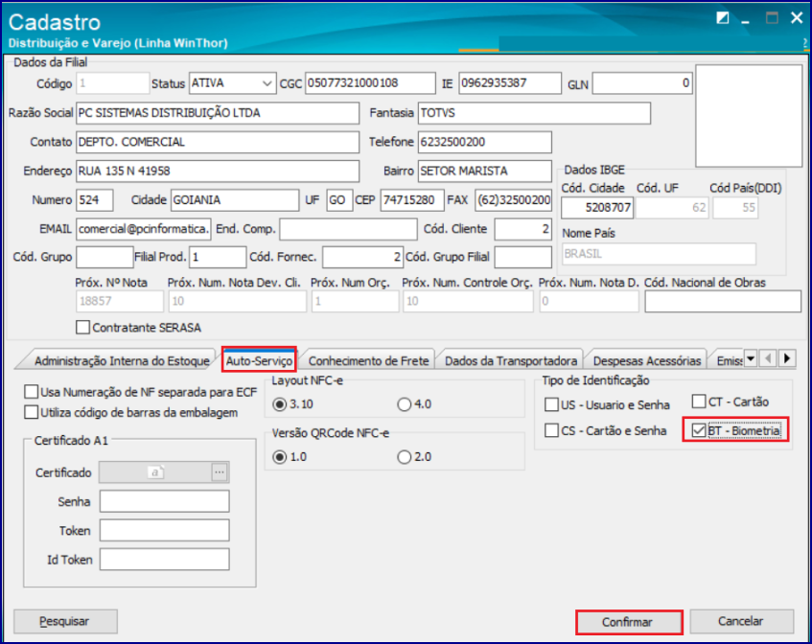Click the restore-down window icon in title bar

[x=723, y=18]
